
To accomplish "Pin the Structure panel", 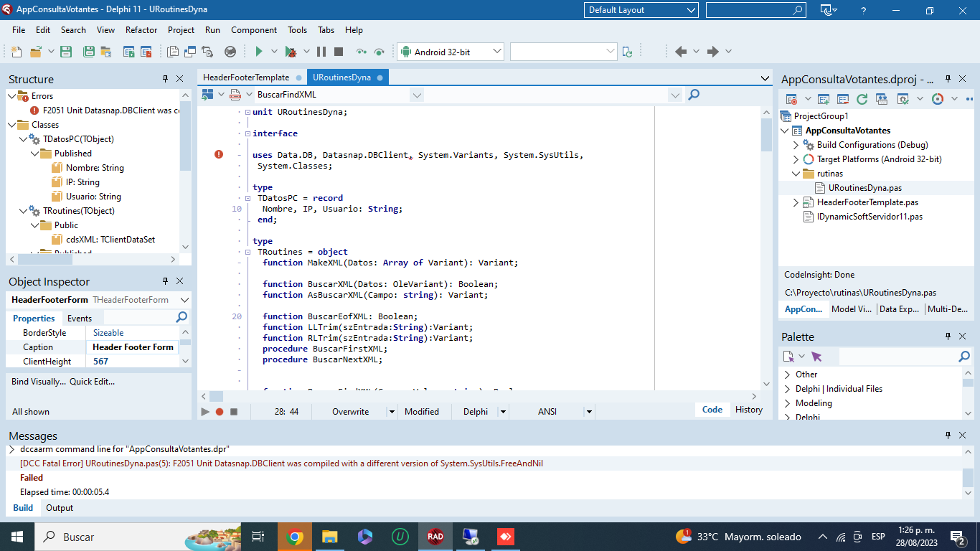I will pos(165,79).
